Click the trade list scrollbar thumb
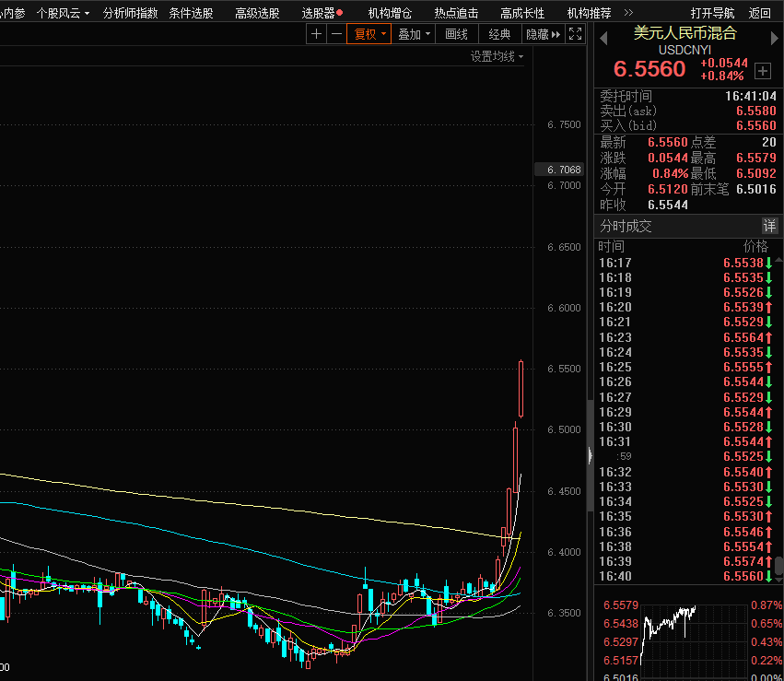784x681 pixels. coord(778,564)
